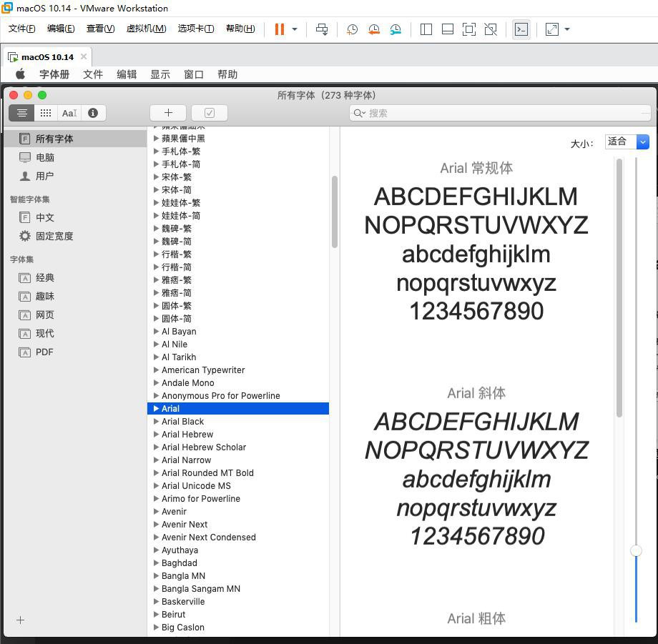
Task: Select the 现代 font collection
Action: 75,333
